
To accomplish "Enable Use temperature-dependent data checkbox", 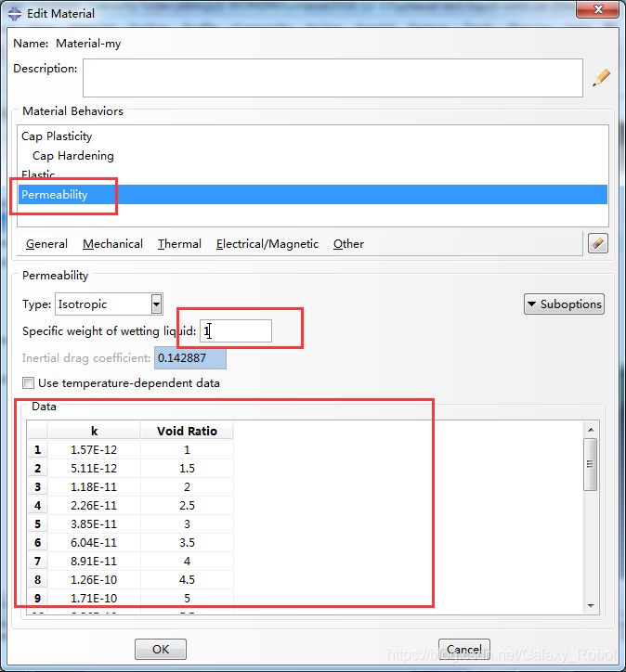I will (28, 382).
